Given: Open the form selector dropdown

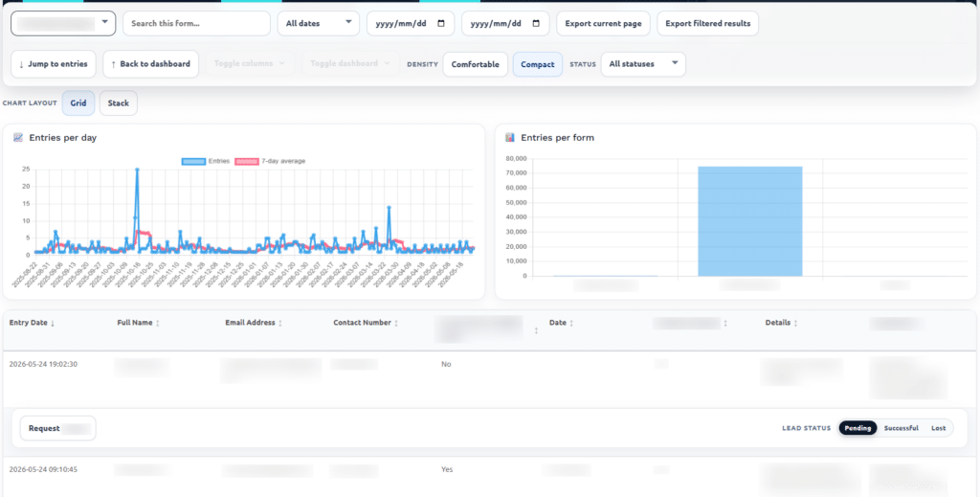Looking at the screenshot, I should [63, 24].
